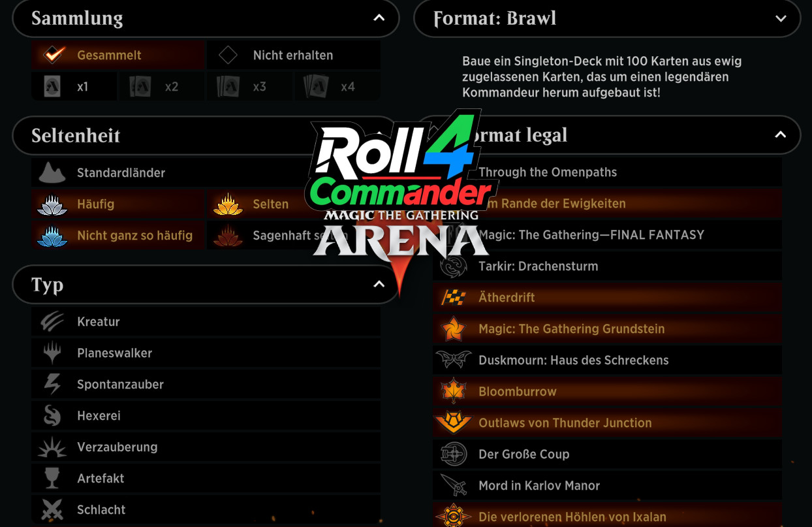Click the Planeswalker symbol icon
Screen dimensions: 812x527
[52, 353]
